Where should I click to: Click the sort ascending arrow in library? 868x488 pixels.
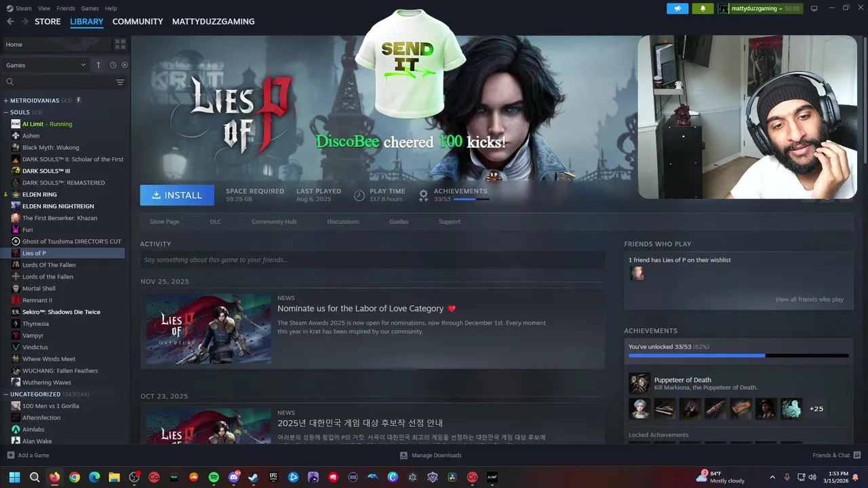98,65
